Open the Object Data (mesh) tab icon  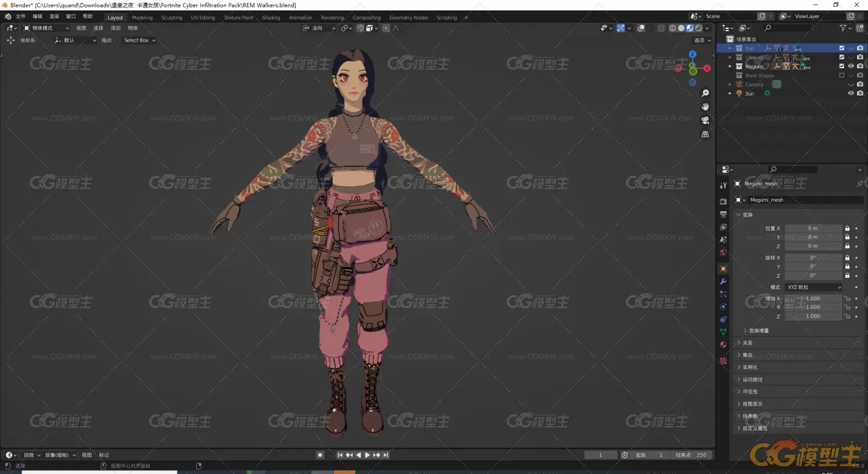(x=723, y=332)
